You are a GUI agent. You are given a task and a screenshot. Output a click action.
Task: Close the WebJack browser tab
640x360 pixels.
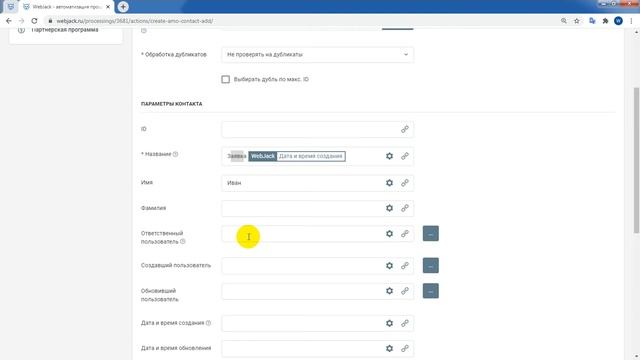[108, 7]
